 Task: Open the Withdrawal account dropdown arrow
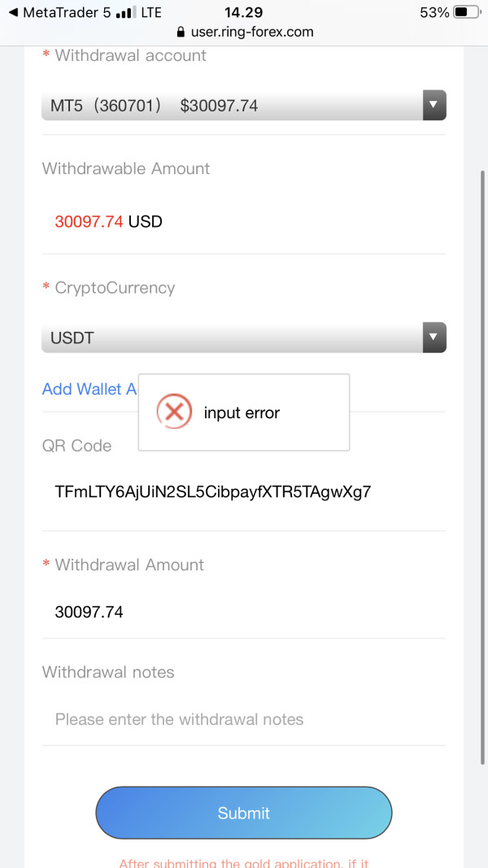click(434, 105)
